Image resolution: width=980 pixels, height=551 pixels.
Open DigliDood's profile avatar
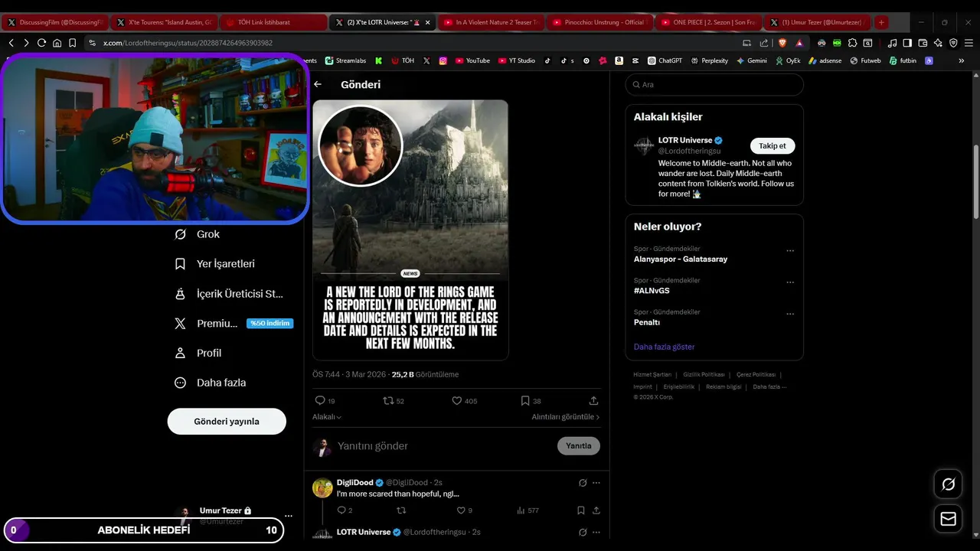coord(323,488)
